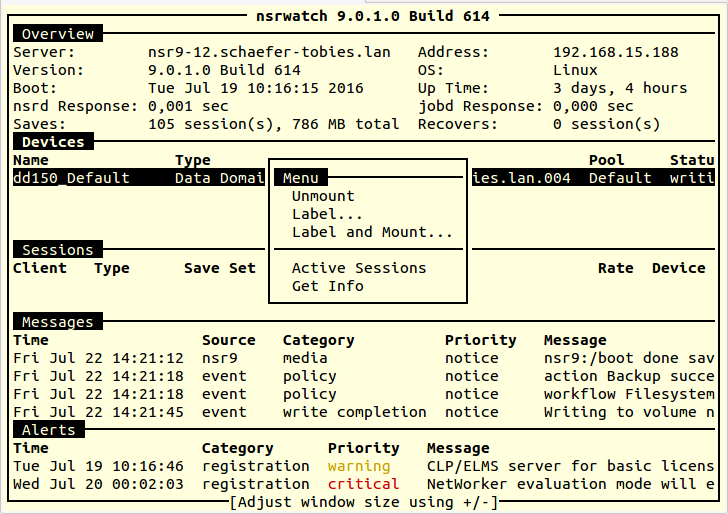This screenshot has height=514, width=728.
Task: Click the media category cell
Action: point(305,358)
